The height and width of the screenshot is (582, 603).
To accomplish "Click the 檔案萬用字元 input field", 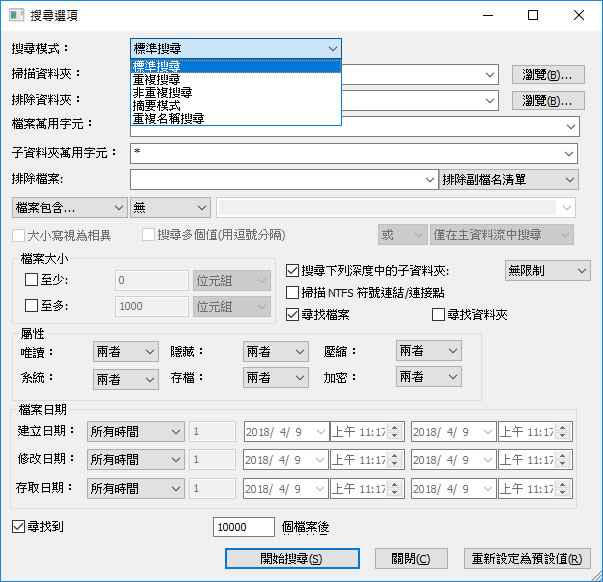I will 355,127.
